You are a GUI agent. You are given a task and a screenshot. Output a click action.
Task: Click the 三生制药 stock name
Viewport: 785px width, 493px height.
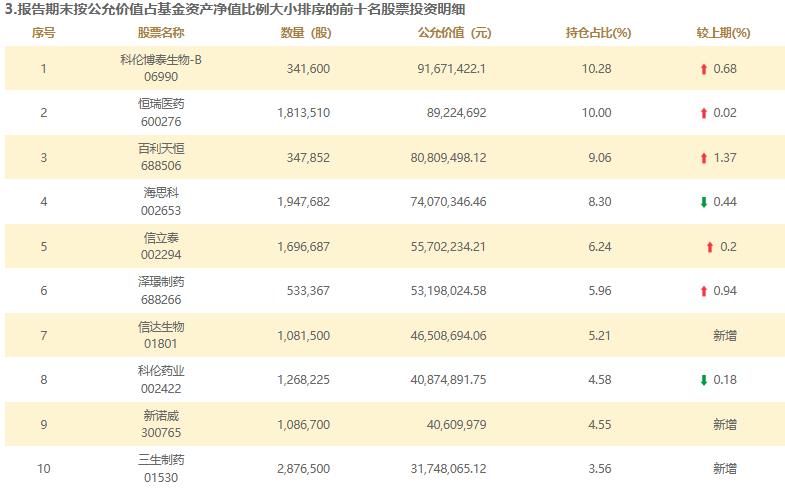(161, 460)
